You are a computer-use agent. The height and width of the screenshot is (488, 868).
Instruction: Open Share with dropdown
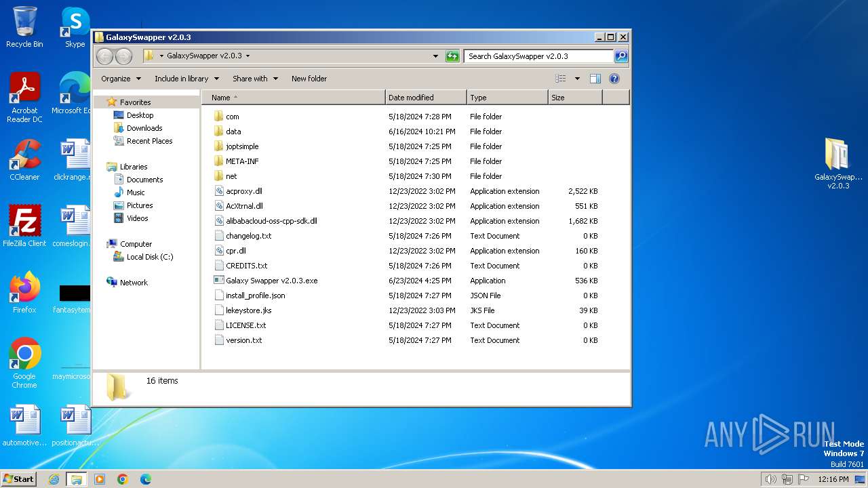[x=256, y=79]
